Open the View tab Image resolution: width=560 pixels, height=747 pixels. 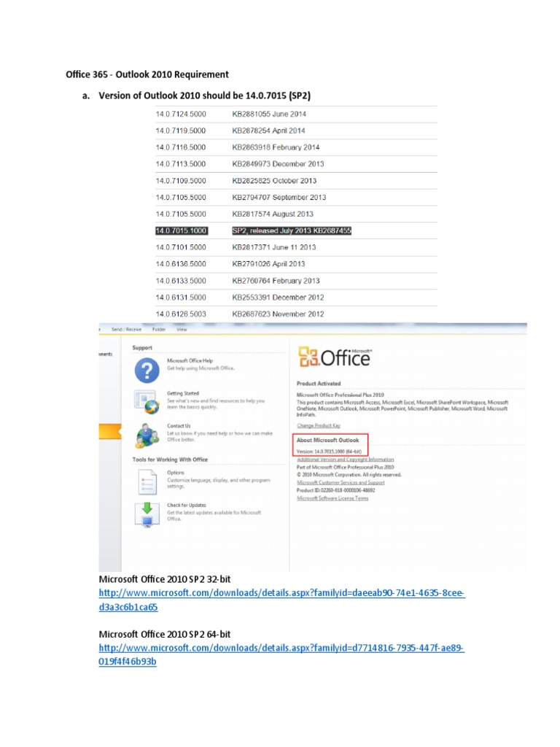point(182,329)
